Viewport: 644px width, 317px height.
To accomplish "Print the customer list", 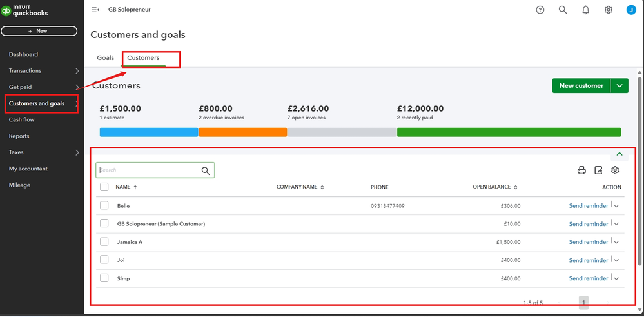I will tap(581, 170).
